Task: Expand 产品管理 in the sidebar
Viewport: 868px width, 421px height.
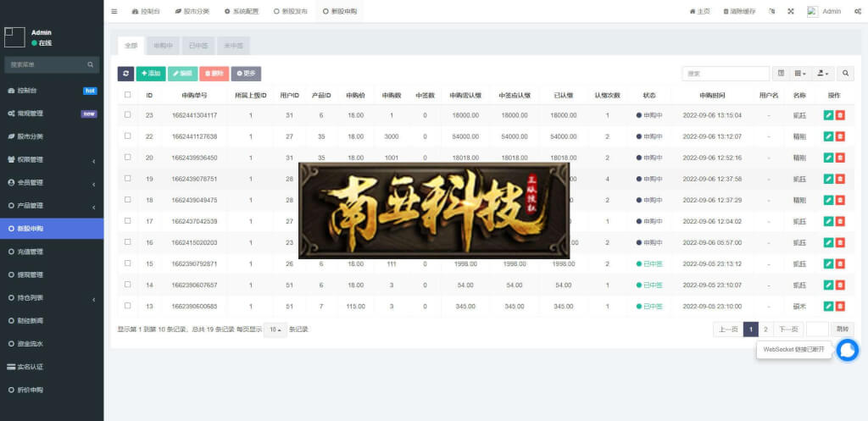Action: click(x=52, y=206)
